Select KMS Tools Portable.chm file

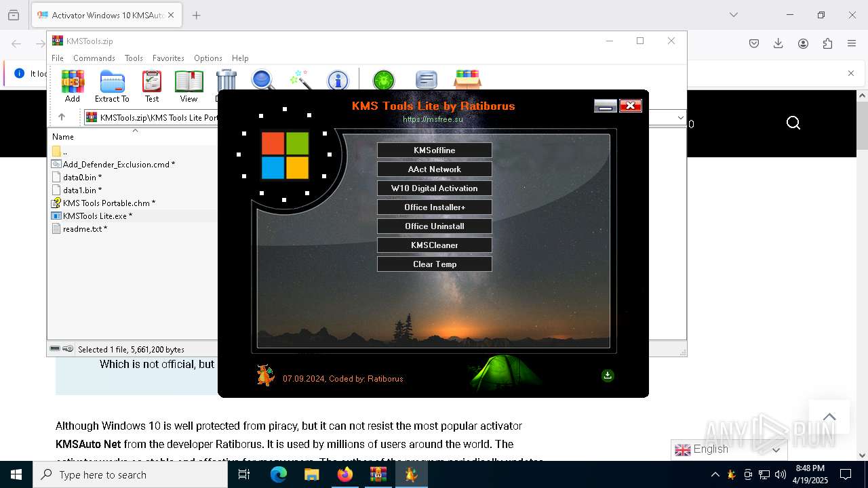104,203
